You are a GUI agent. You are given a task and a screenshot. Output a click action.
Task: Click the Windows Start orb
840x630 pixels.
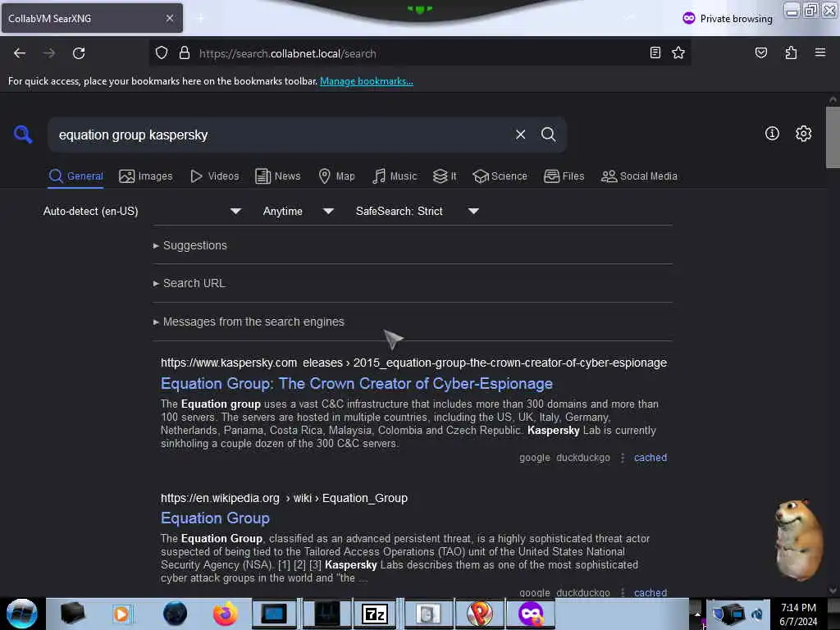pos(22,614)
